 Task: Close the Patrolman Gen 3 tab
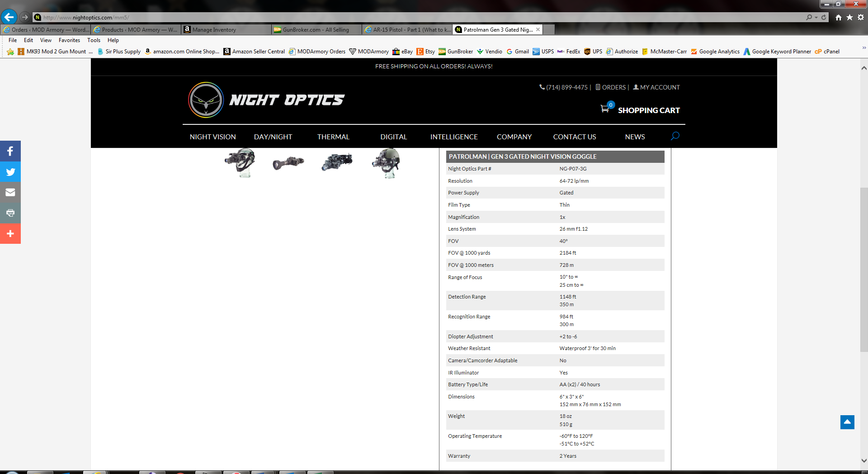tap(538, 30)
